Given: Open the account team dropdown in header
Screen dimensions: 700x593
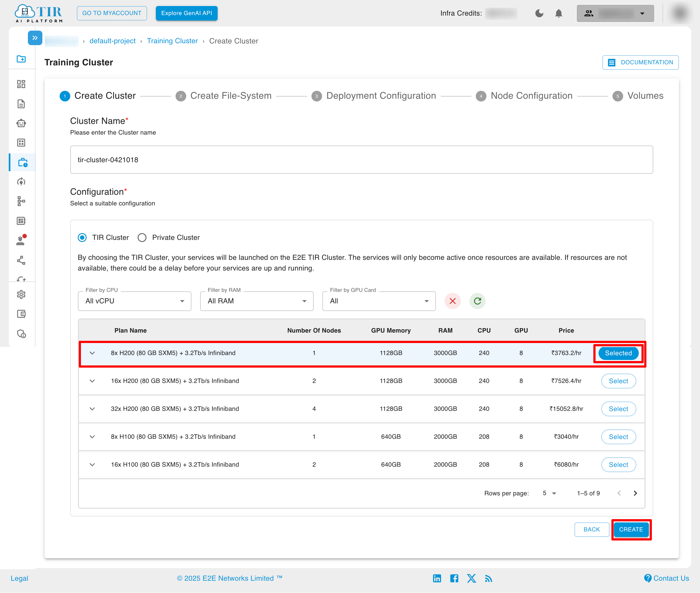Looking at the screenshot, I should 615,13.
